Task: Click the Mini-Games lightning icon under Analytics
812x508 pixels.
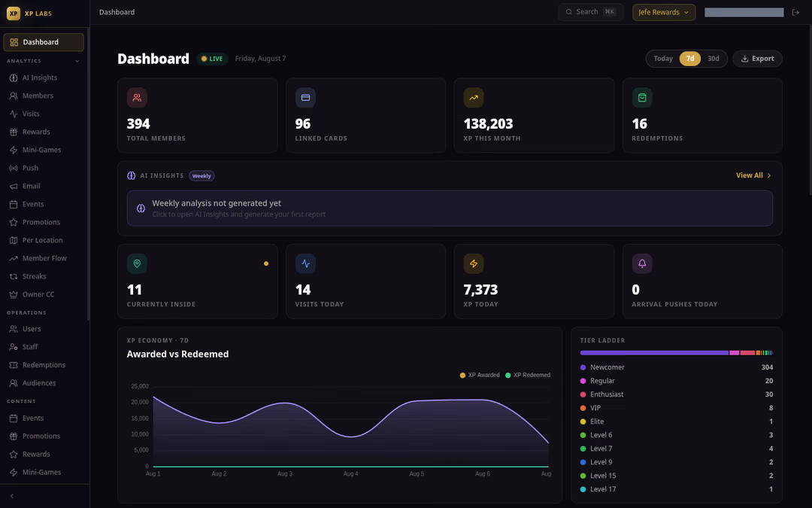Action: [14, 150]
